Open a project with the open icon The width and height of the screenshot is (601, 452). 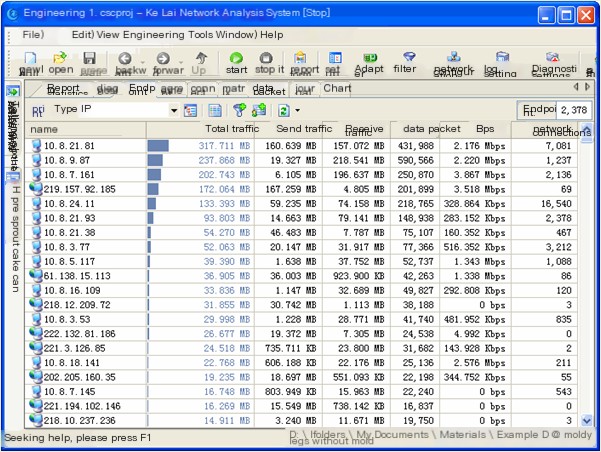click(60, 58)
